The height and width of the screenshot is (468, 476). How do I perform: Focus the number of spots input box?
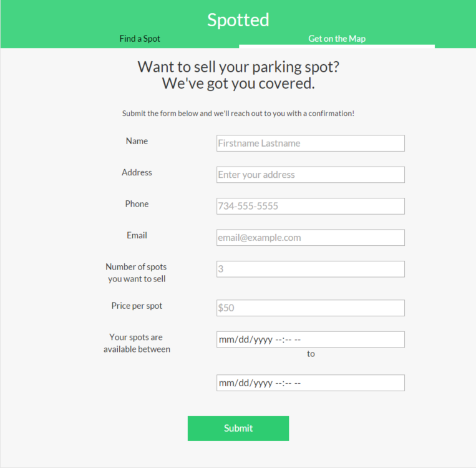point(310,269)
